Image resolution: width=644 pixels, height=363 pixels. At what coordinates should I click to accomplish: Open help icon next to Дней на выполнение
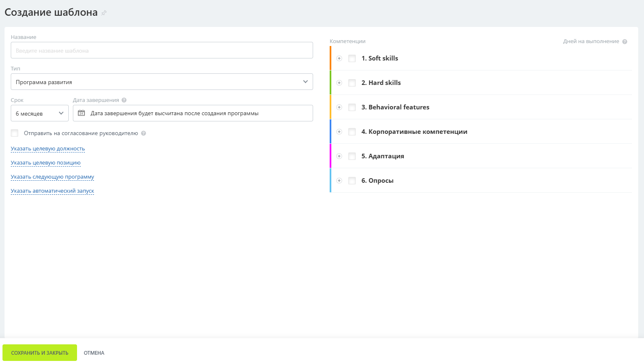[x=625, y=41]
